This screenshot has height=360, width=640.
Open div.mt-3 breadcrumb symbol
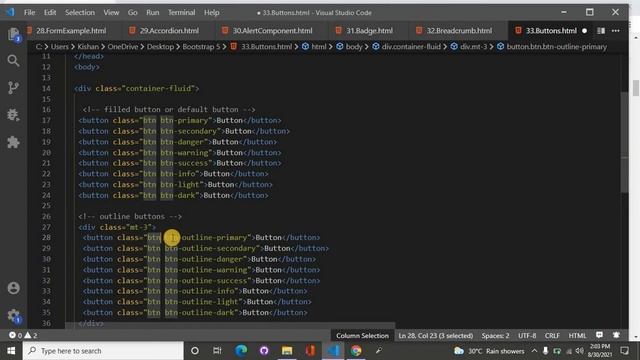click(469, 47)
